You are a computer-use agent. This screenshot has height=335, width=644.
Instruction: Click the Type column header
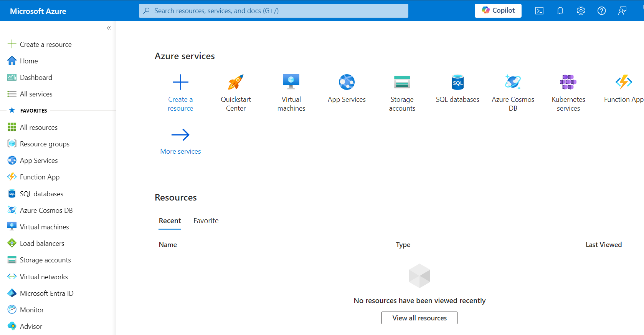(403, 245)
